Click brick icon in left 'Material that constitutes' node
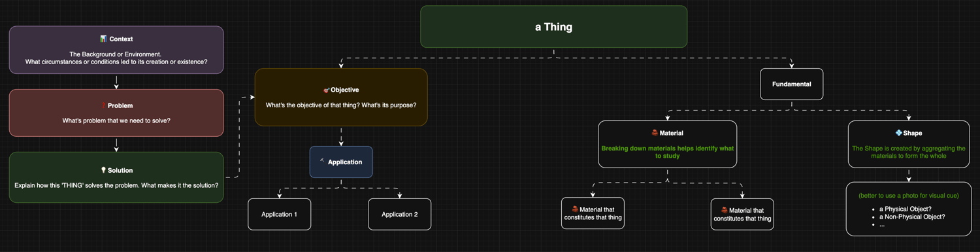The height and width of the screenshot is (252, 980). pyautogui.click(x=575, y=209)
